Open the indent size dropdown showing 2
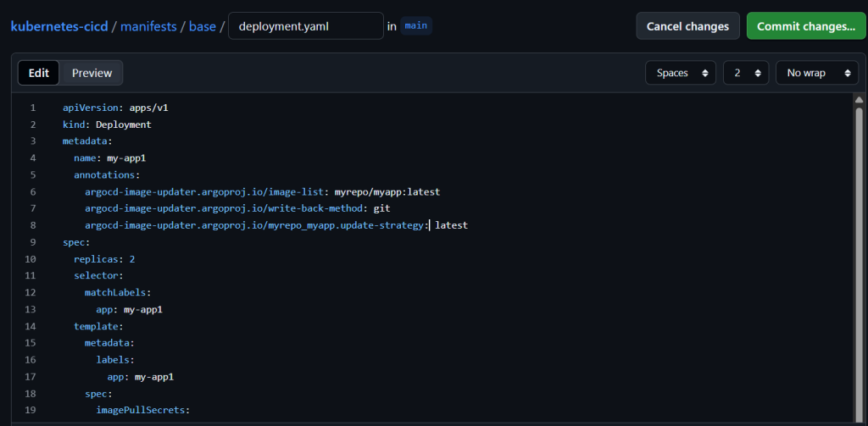Viewport: 868px width, 426px height. 745,73
